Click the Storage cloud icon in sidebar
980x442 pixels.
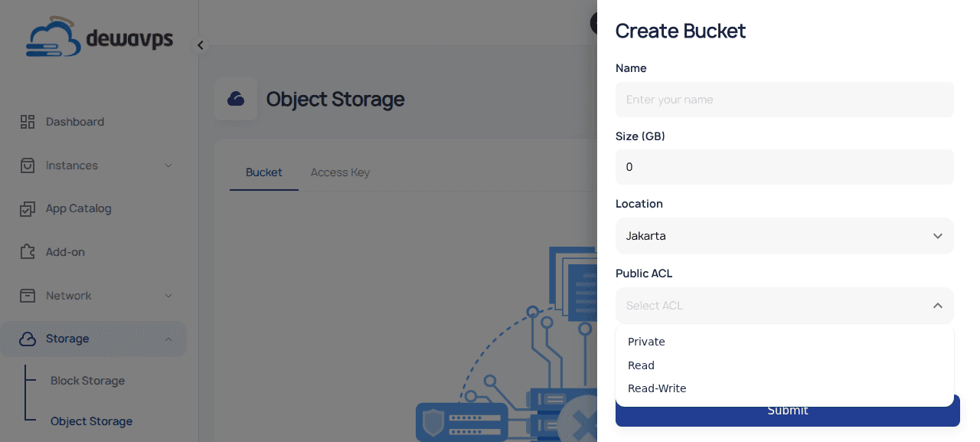[x=28, y=339]
